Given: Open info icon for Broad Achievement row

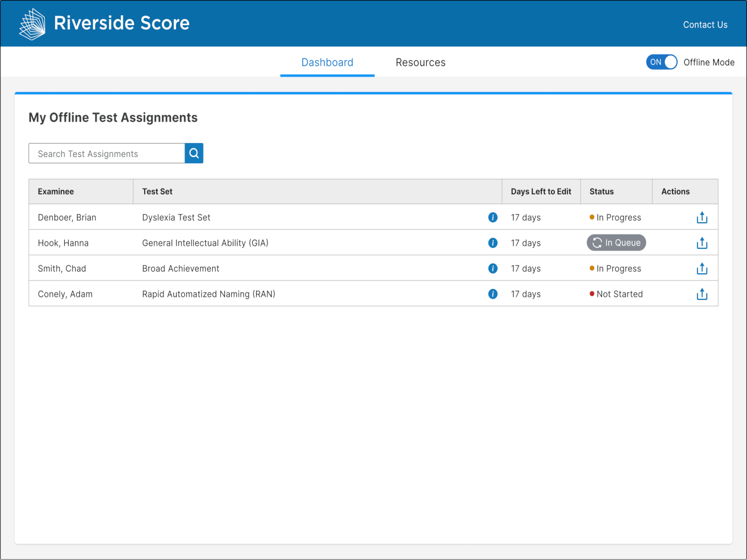Looking at the screenshot, I should pyautogui.click(x=493, y=269).
